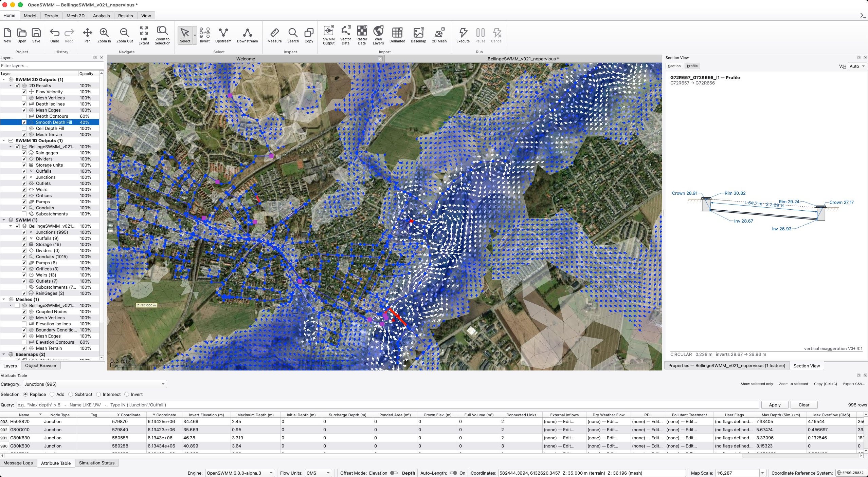Click the Clear query button

click(804, 405)
